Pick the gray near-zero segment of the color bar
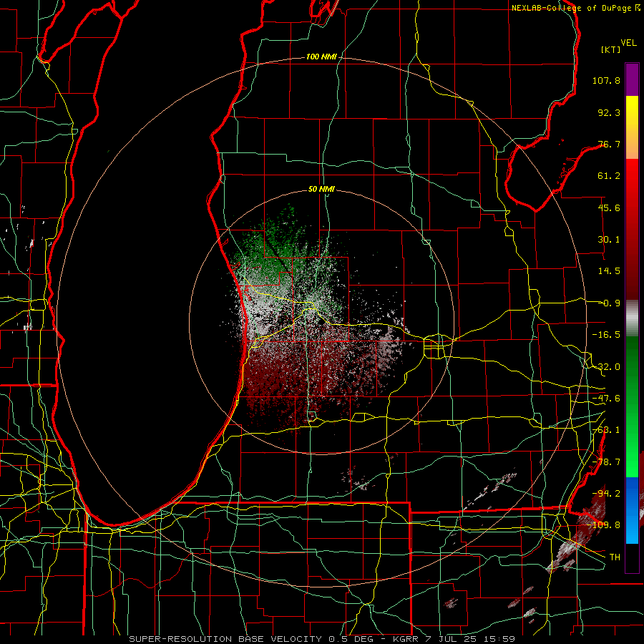 click(x=632, y=318)
